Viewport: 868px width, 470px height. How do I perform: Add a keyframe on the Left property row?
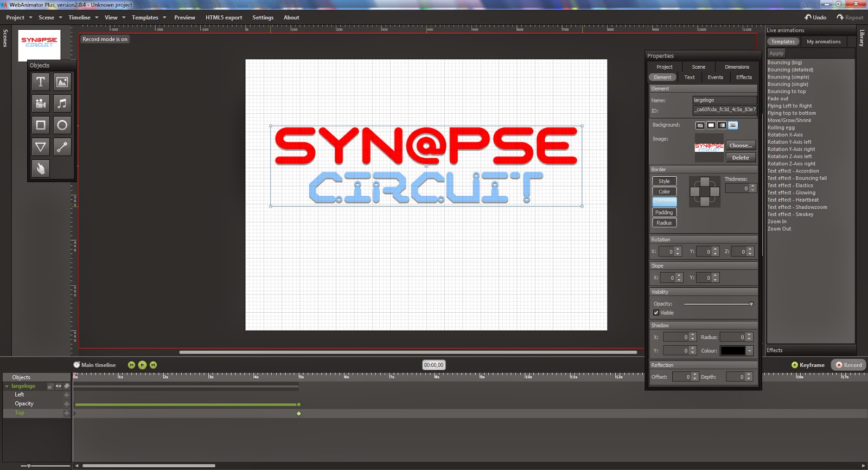[67, 395]
